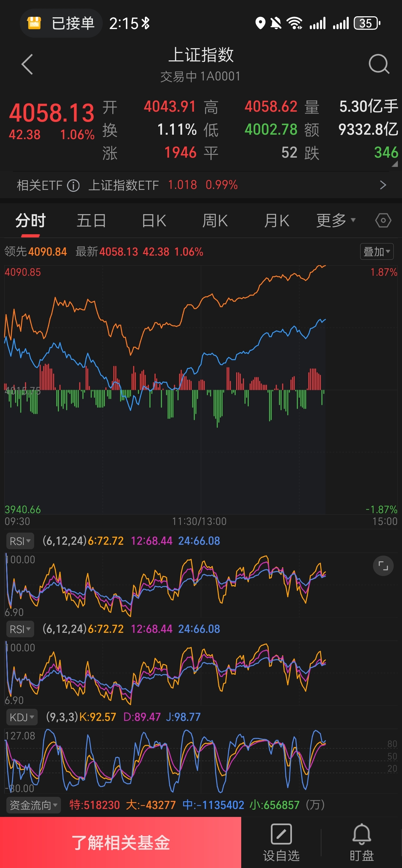402x868 pixels.
Task: Open the 资金流向 indicator dropdown
Action: point(33,805)
